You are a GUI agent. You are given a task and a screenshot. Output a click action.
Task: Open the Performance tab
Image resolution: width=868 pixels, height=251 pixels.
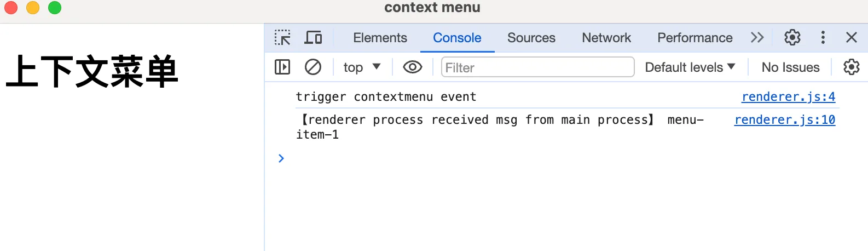tap(695, 38)
